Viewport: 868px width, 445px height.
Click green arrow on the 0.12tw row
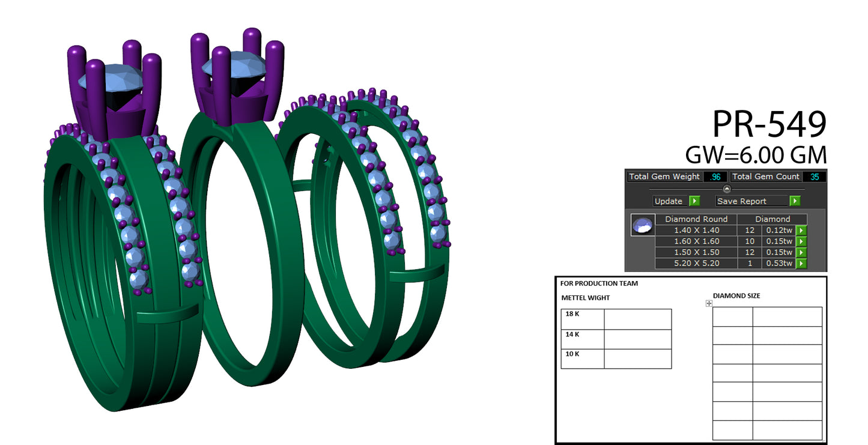point(801,230)
